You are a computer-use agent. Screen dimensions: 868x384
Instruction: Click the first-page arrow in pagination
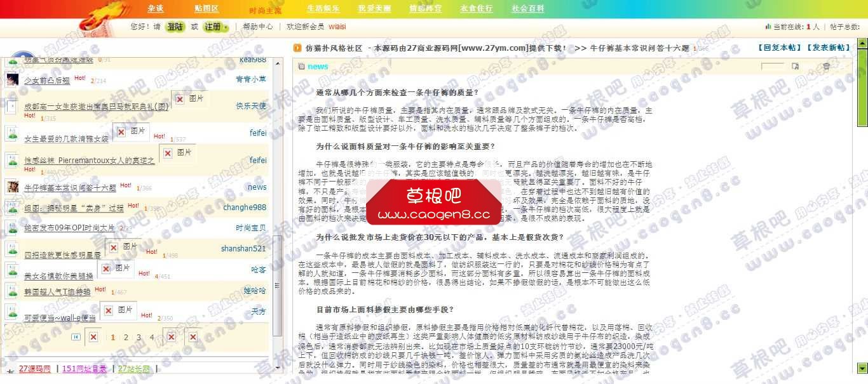click(x=77, y=337)
